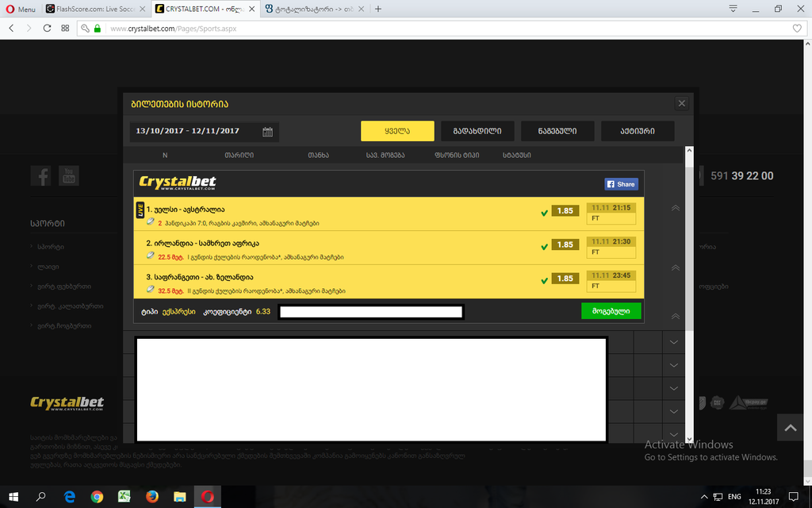Bookmark the page with the heart icon
This screenshot has height=508, width=812.
(797, 29)
